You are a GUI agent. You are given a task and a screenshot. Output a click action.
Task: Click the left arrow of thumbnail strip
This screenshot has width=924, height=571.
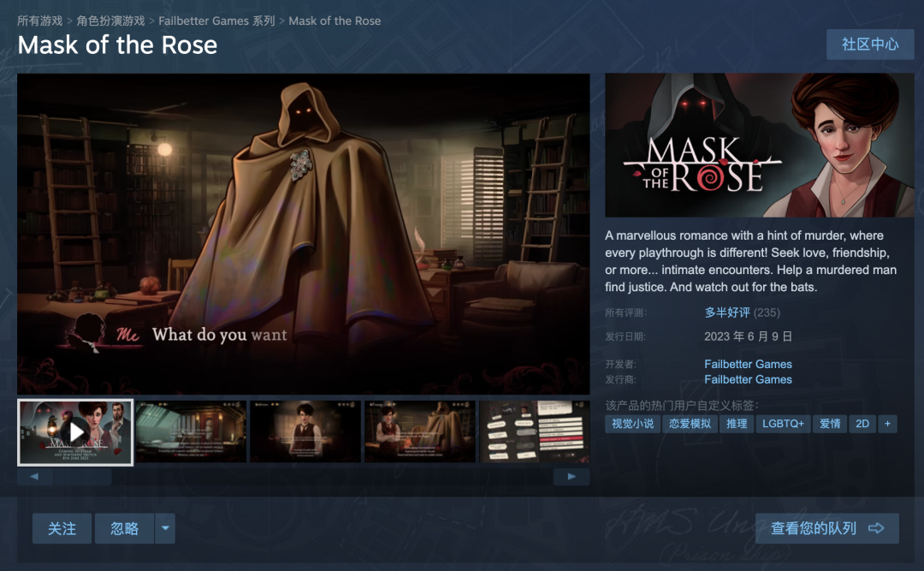[x=34, y=477]
